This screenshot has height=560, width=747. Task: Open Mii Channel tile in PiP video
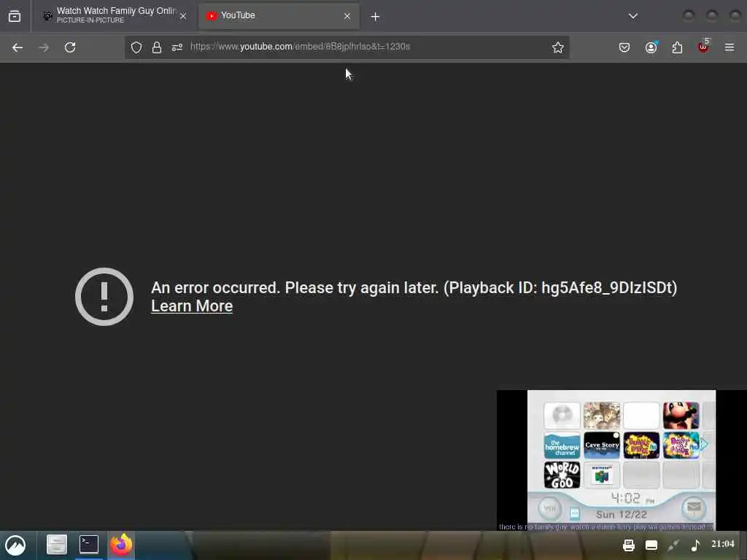pyautogui.click(x=602, y=416)
